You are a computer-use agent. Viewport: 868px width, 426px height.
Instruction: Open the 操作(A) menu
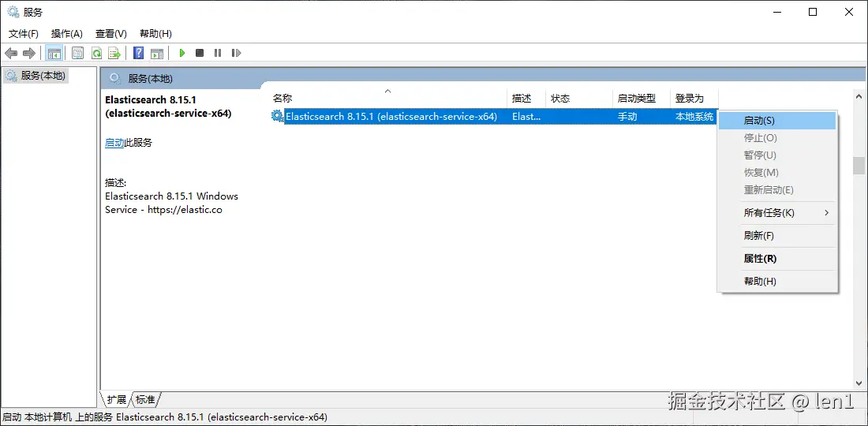tap(67, 34)
